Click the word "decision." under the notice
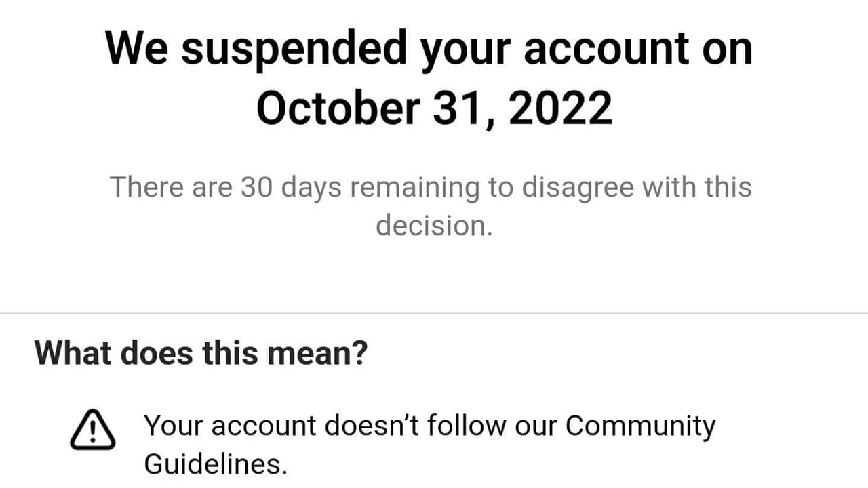This screenshot has height=488, width=868. point(434,225)
